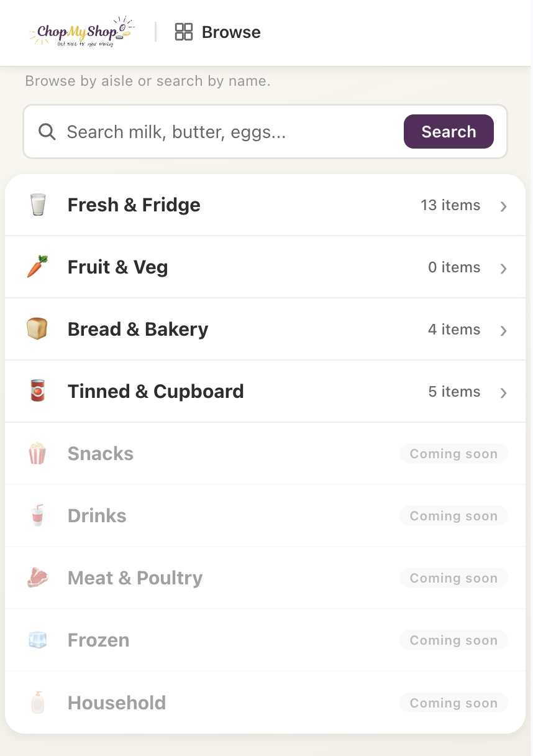The width and height of the screenshot is (533, 756).
Task: Expand Tinned & Cupboard chevron arrow
Action: 504,393
